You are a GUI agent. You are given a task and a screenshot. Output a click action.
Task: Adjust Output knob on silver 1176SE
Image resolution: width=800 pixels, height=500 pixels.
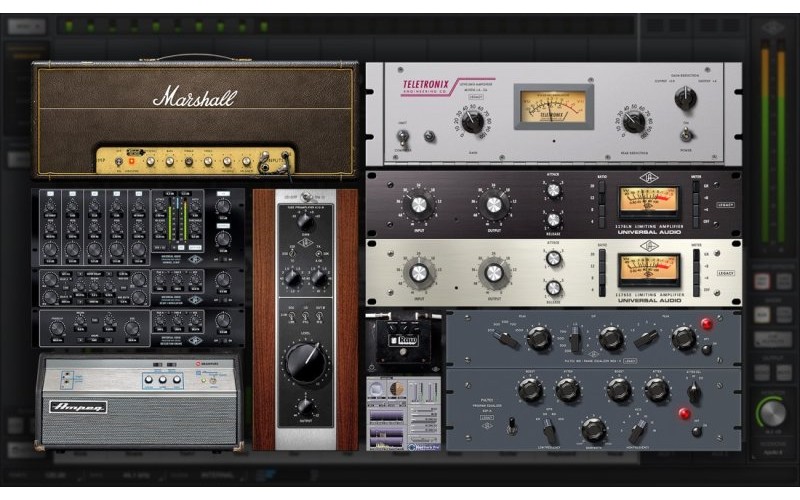494,273
